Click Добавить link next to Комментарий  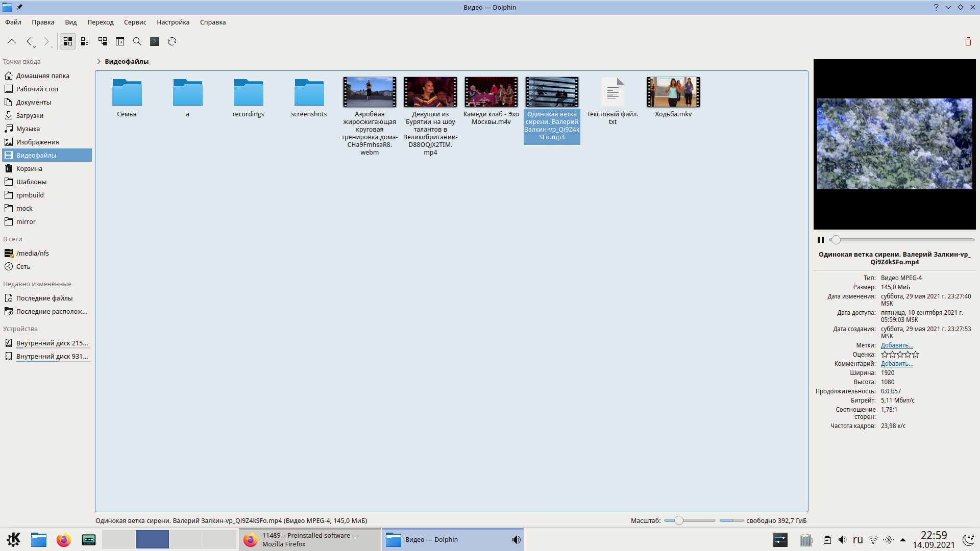pos(897,364)
